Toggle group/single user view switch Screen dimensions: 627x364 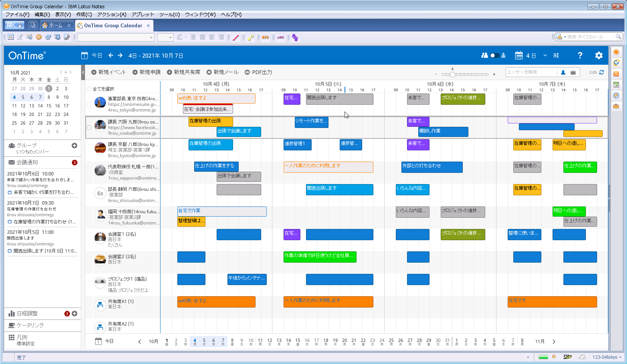[495, 55]
